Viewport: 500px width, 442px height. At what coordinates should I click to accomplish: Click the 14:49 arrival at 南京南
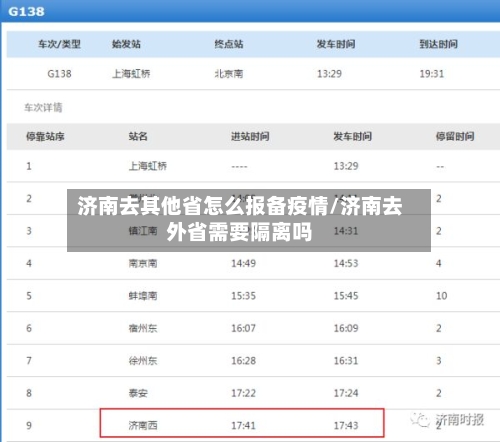tap(244, 263)
